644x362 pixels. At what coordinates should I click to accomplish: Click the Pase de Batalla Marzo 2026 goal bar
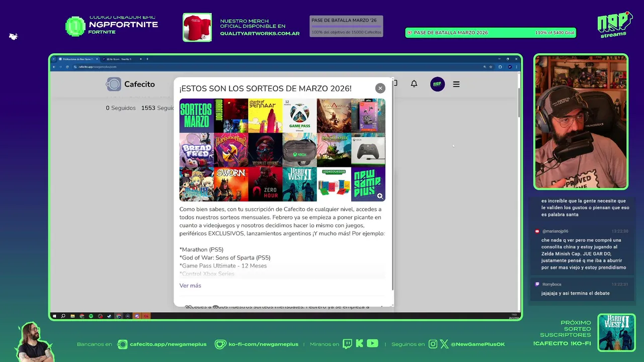click(491, 33)
